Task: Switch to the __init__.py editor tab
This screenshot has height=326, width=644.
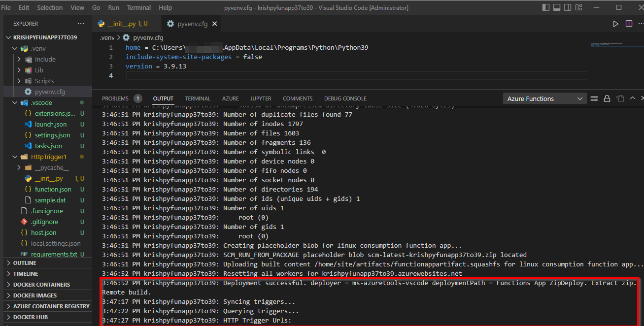Action: (x=126, y=24)
